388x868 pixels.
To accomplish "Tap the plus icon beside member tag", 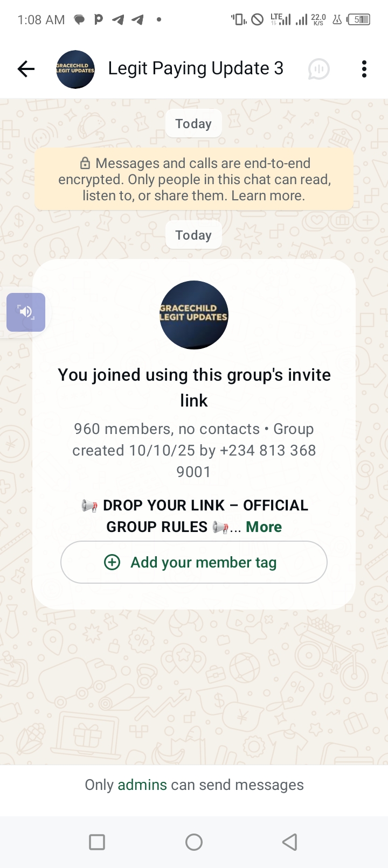I will (x=112, y=562).
